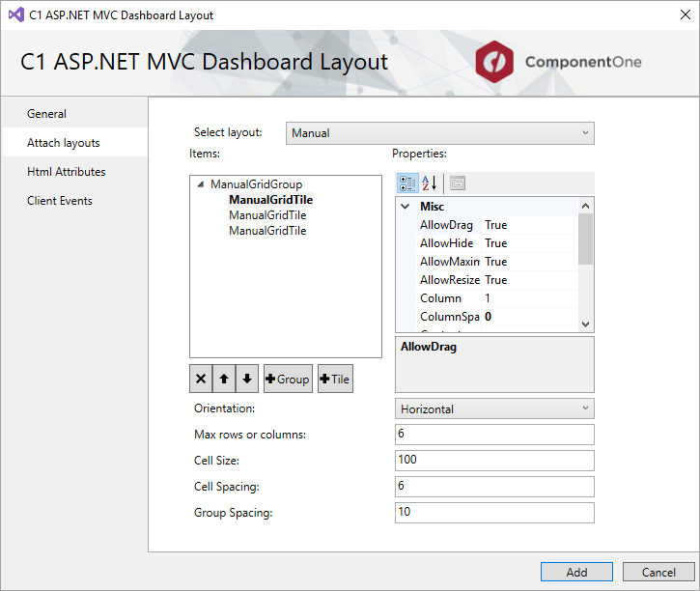Switch to the General tab
Image resolution: width=700 pixels, height=591 pixels.
click(47, 114)
